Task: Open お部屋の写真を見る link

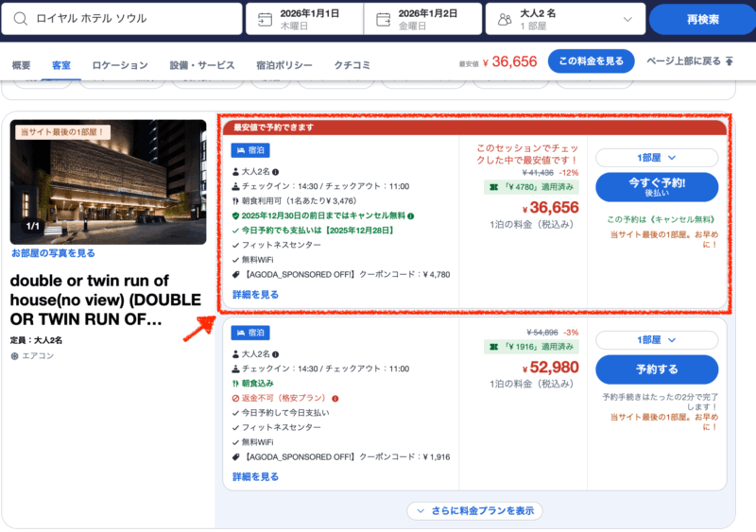Action: (53, 253)
